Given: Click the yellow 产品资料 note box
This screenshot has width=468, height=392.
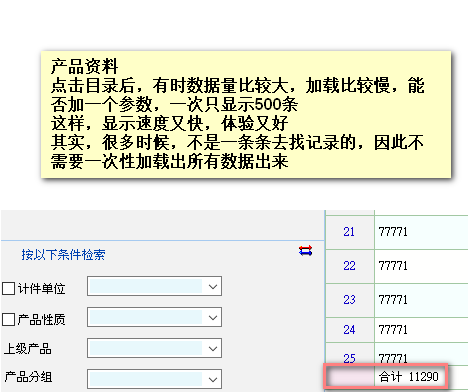Looking at the screenshot, I should 246,114.
